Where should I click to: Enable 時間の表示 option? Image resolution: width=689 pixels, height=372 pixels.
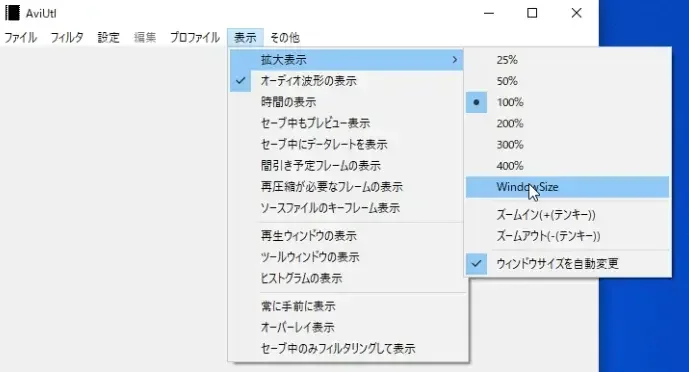(347, 102)
